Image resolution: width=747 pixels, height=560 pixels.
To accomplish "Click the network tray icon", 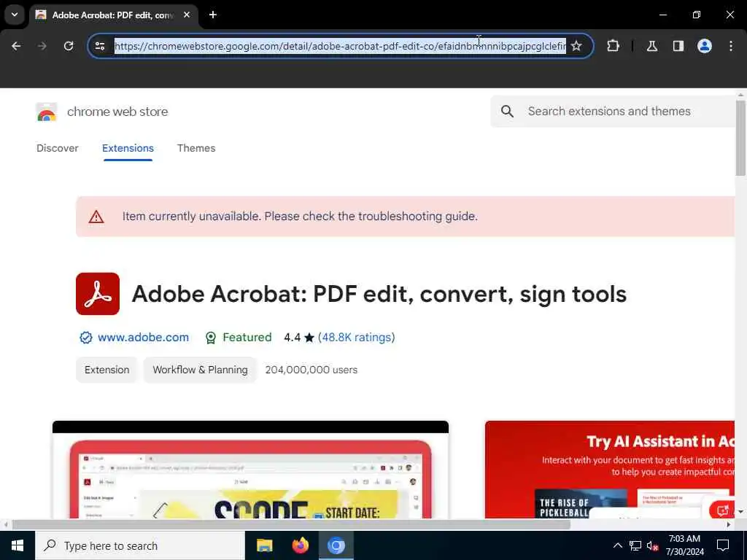I will tap(635, 545).
